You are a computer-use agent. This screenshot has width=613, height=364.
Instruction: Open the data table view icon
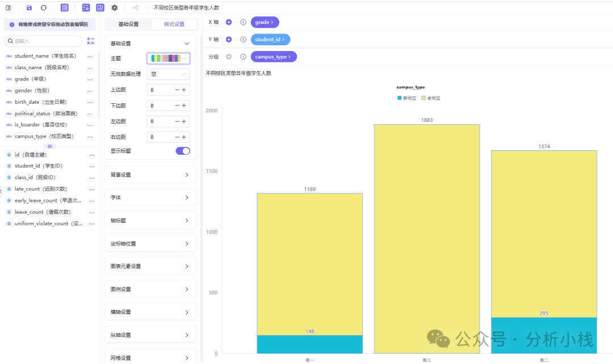pos(65,7)
